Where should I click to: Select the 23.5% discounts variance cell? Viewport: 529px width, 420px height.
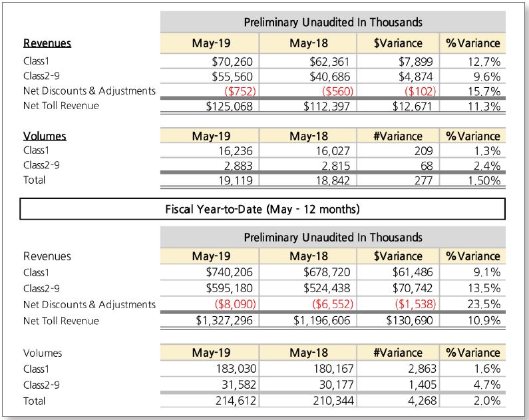coord(484,304)
